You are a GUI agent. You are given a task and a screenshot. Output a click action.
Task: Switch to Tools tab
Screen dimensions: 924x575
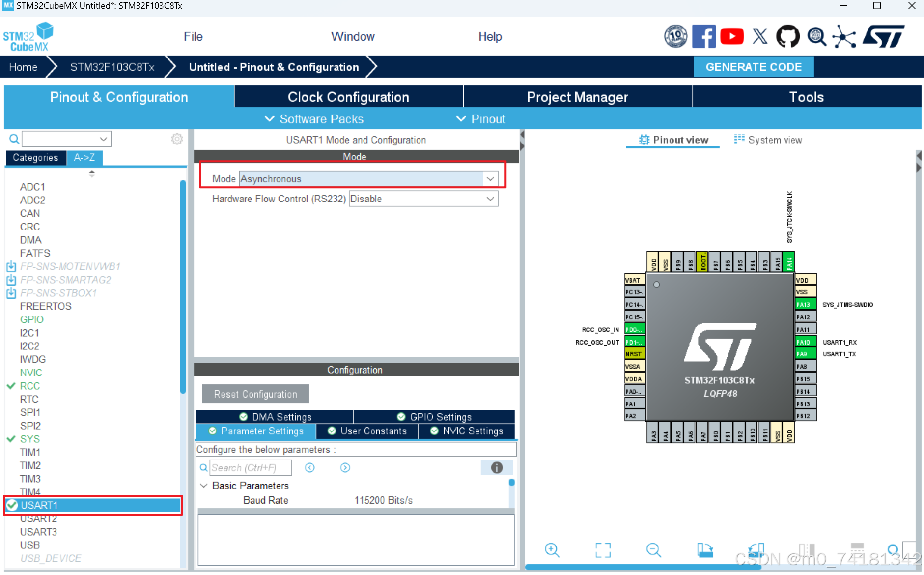point(807,97)
